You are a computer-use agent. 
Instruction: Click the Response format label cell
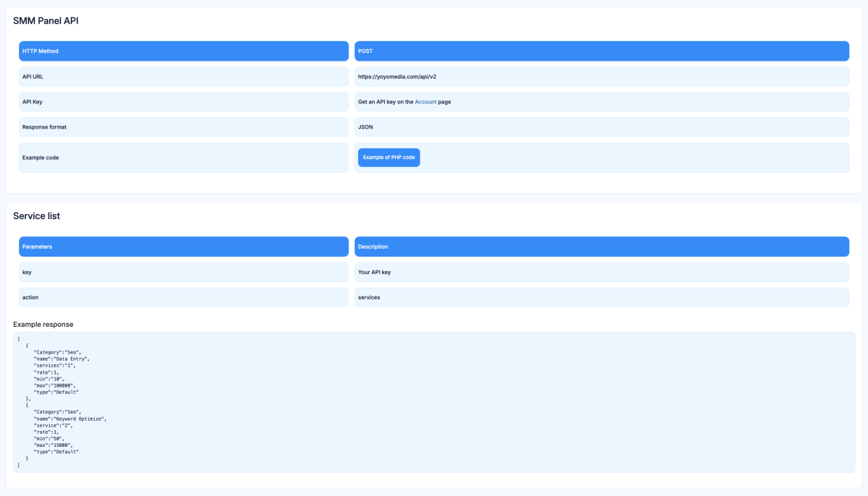(x=183, y=127)
